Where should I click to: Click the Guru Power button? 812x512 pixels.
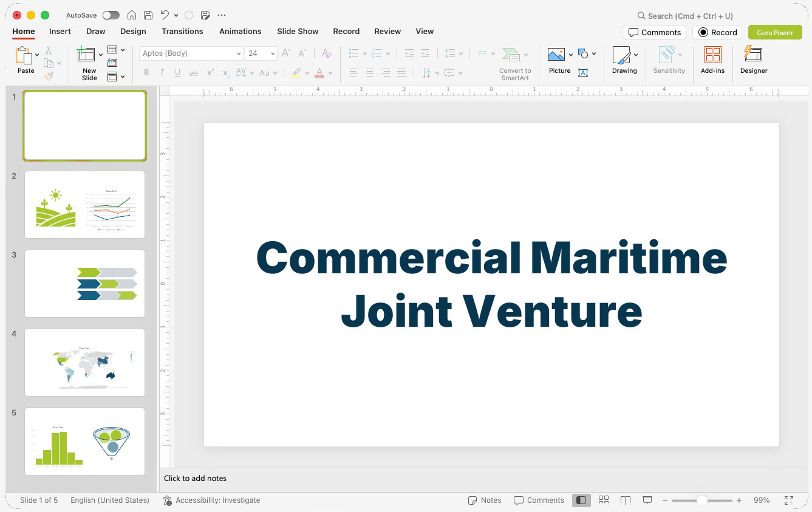(775, 32)
